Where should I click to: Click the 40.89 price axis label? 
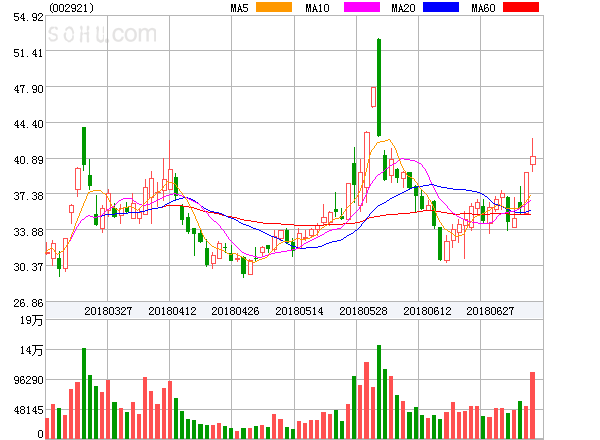(28, 160)
